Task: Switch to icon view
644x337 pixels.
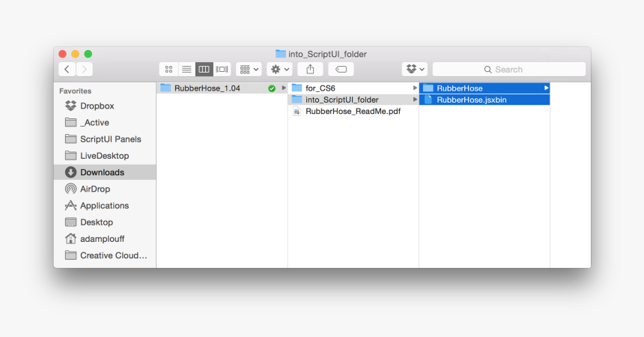Action: pyautogui.click(x=168, y=70)
